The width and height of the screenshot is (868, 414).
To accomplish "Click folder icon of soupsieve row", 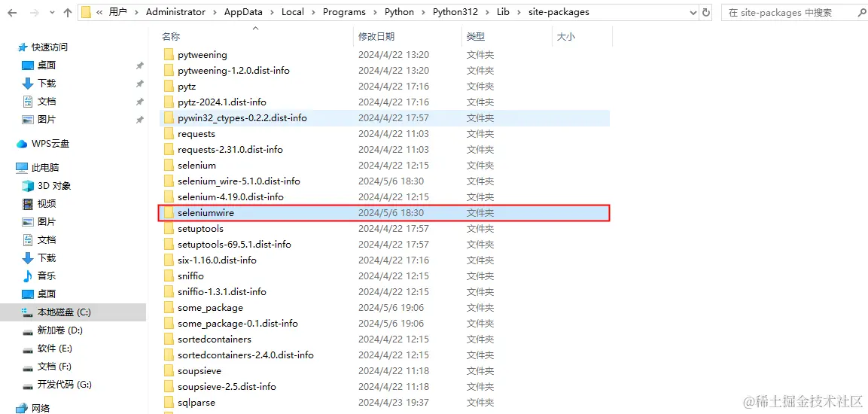I will point(169,371).
